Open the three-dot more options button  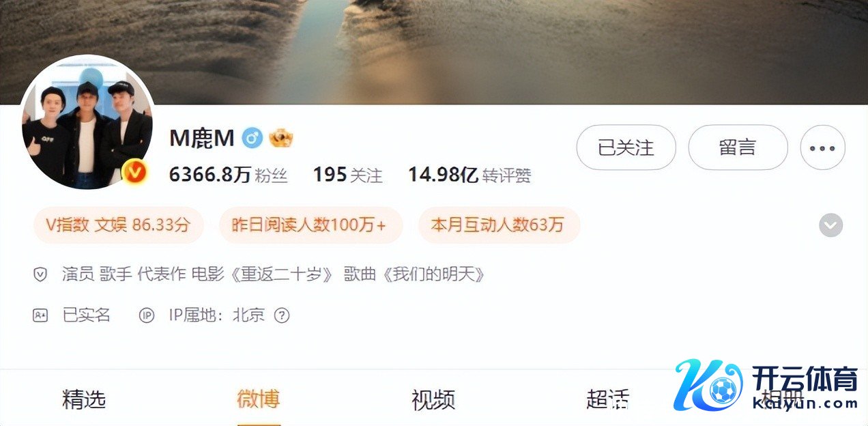[822, 147]
